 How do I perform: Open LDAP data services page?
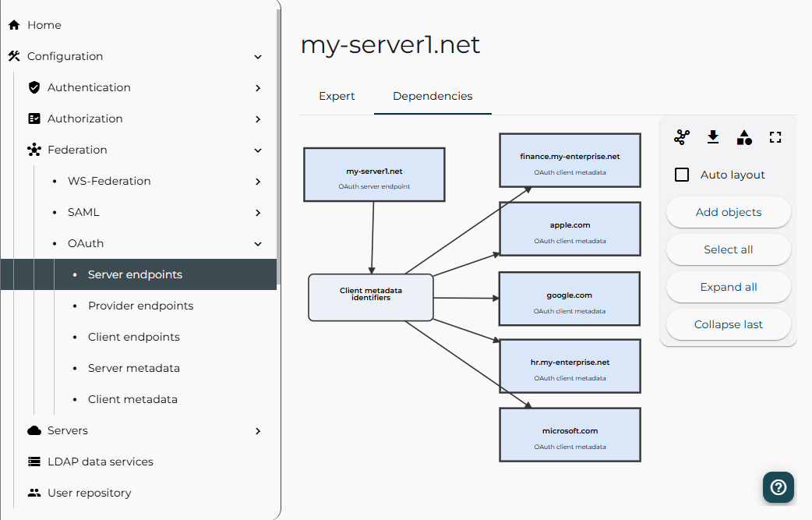coord(101,462)
